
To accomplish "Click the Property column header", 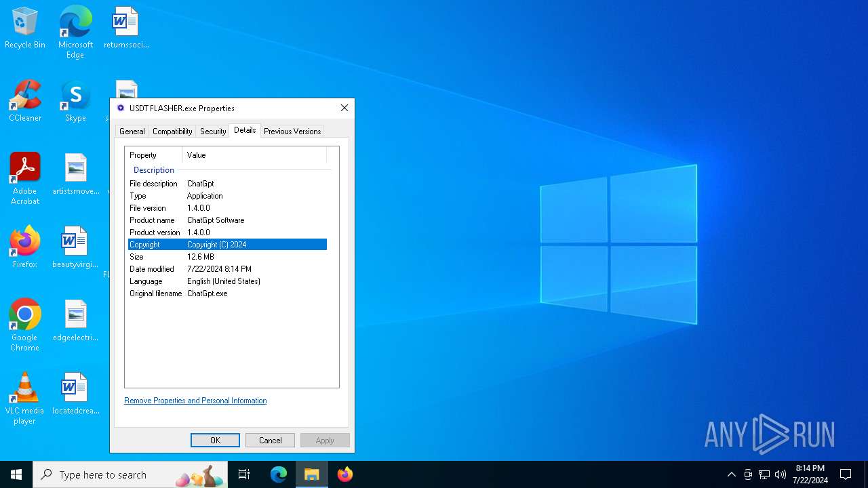I will click(154, 155).
